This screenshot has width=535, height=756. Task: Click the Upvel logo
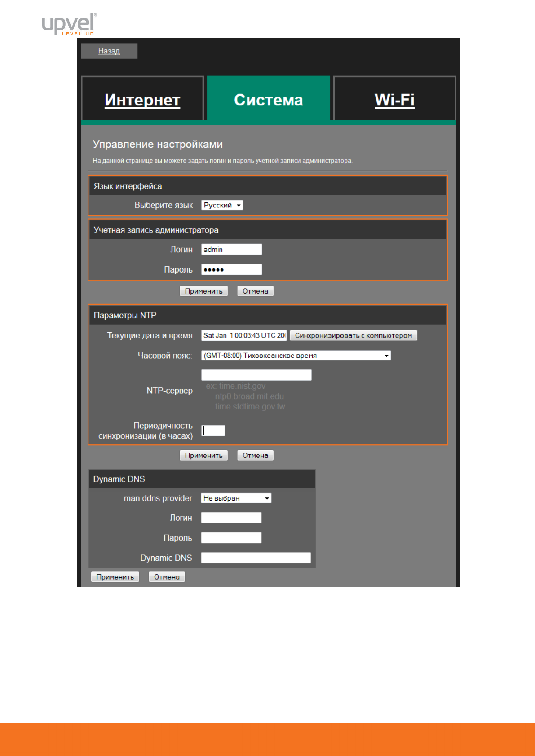tap(69, 24)
